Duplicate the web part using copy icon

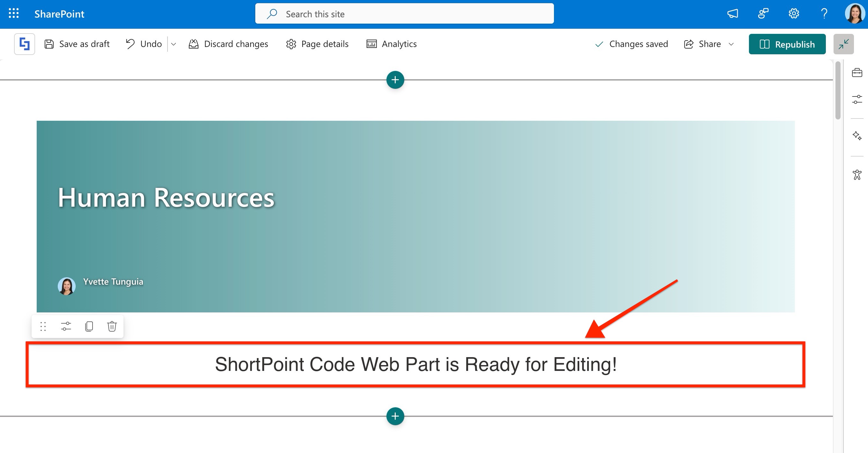click(89, 326)
